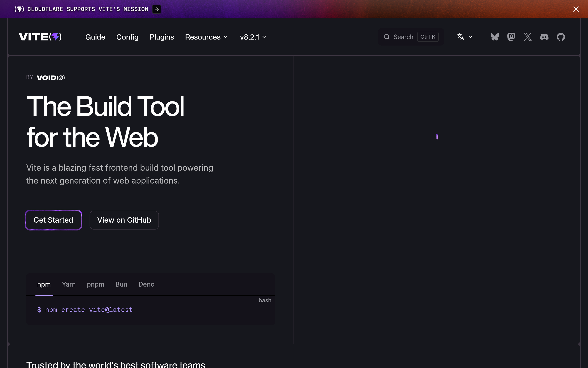Click the arrow icon in Cloudflare banner
The height and width of the screenshot is (368, 588).
tap(157, 9)
